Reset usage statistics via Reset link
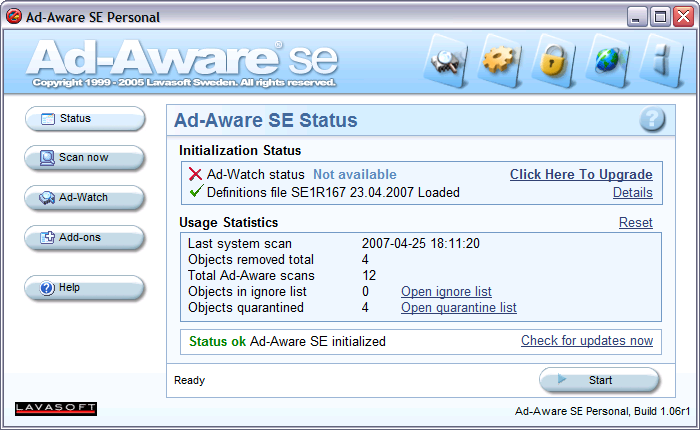 636,222
